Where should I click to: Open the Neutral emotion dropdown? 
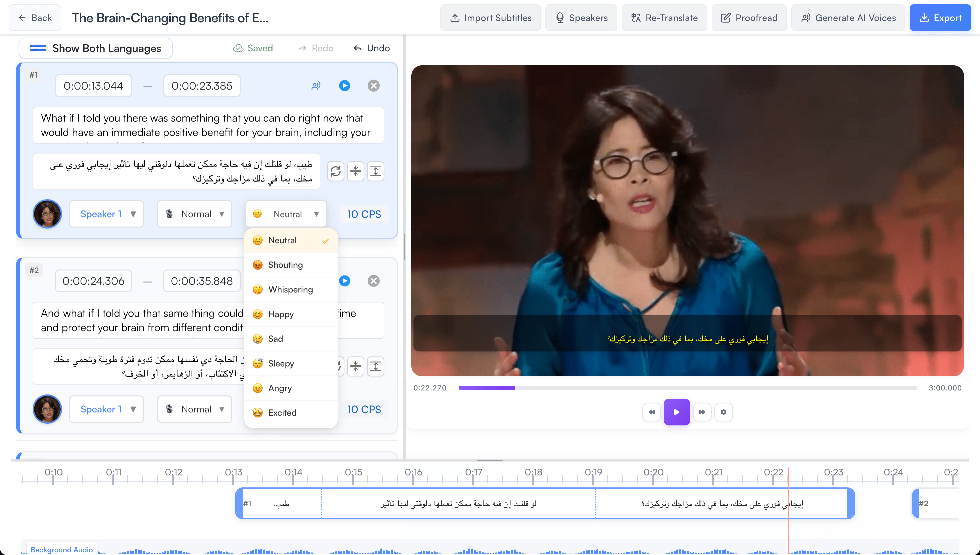286,214
